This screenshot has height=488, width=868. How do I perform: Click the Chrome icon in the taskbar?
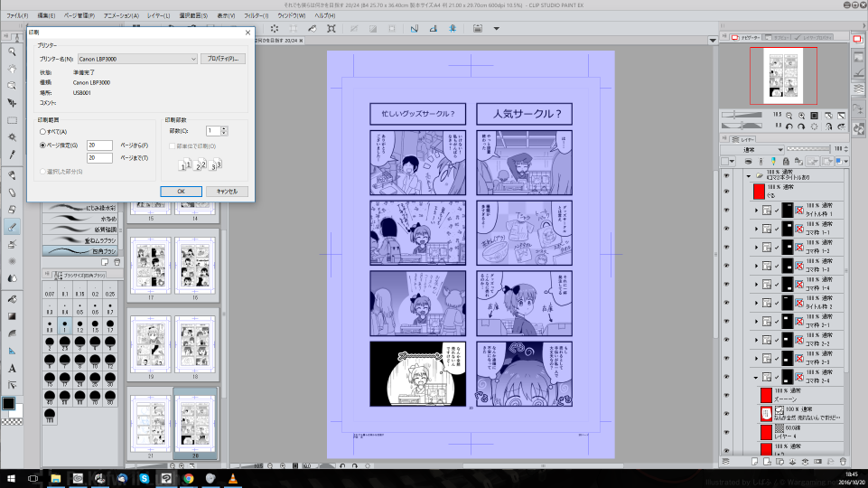(x=188, y=478)
